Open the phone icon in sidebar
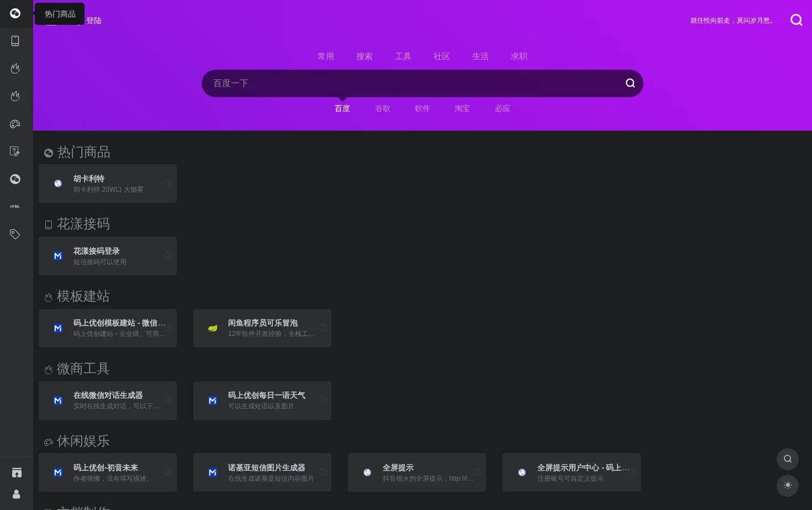 click(x=15, y=41)
